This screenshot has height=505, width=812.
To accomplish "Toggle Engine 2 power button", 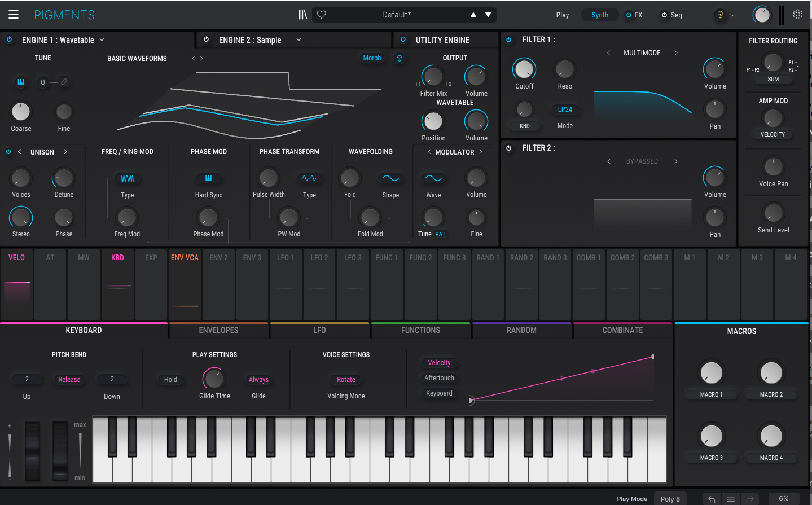I will click(x=206, y=39).
